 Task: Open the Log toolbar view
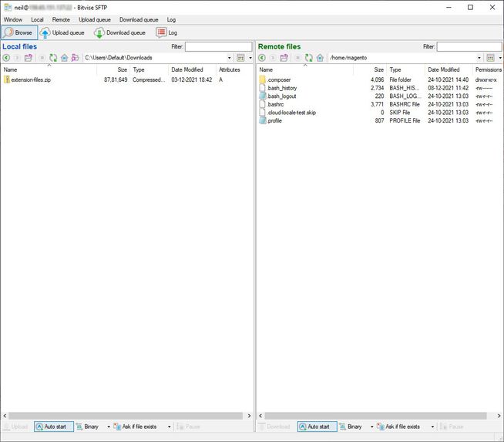(166, 33)
